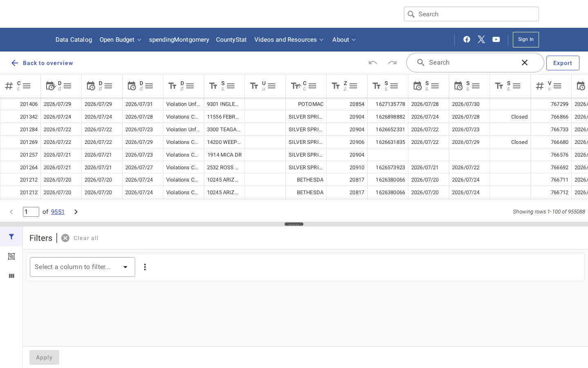The image size is (588, 368).
Task: Clear the dataset search with the X icon
Action: pos(525,63)
